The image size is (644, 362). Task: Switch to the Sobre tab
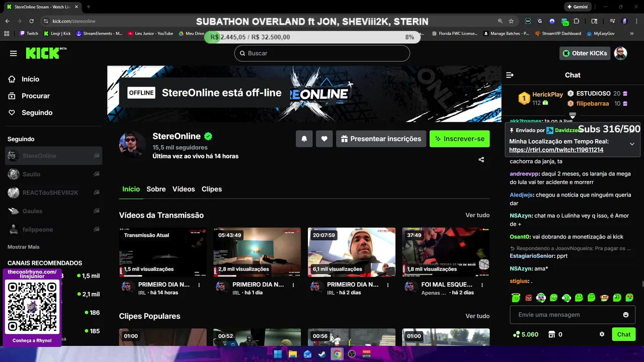coord(156,189)
